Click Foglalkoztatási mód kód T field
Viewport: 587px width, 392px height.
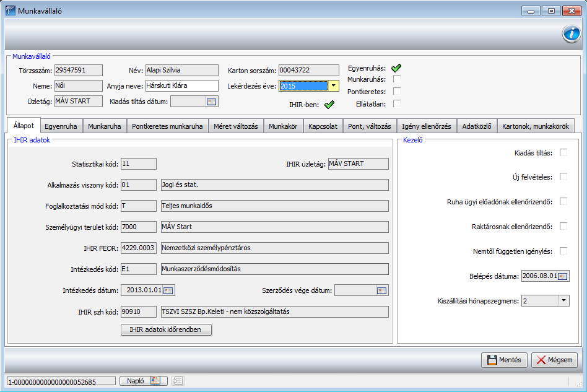139,206
